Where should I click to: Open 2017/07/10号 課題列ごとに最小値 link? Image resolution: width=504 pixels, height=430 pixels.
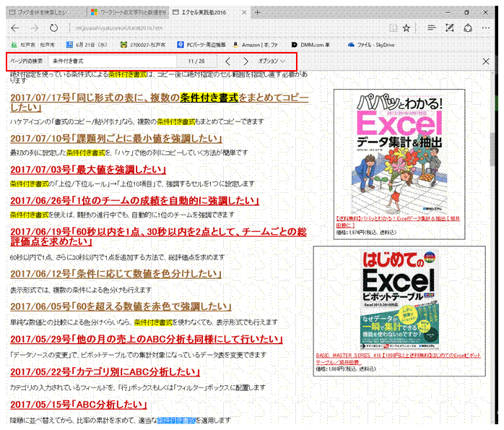tap(116, 139)
